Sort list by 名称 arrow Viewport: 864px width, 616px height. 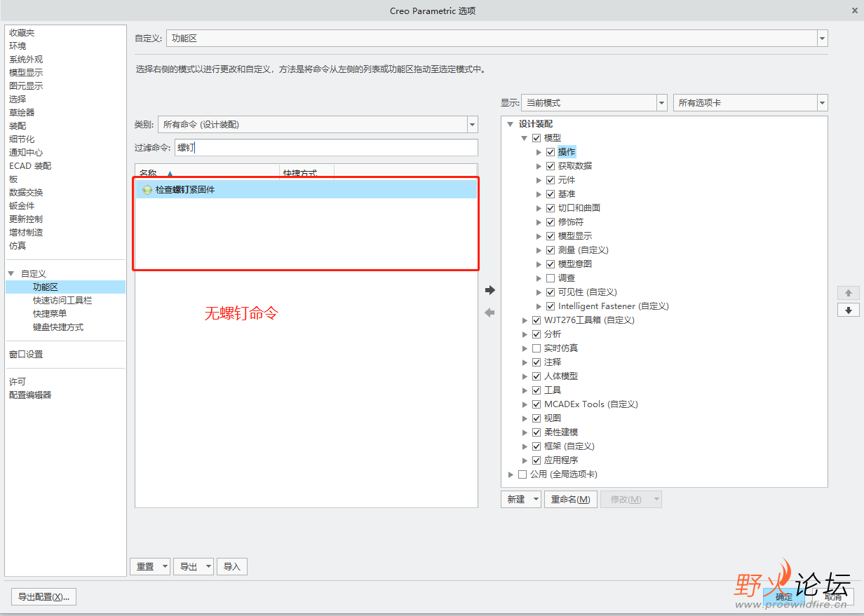(169, 173)
